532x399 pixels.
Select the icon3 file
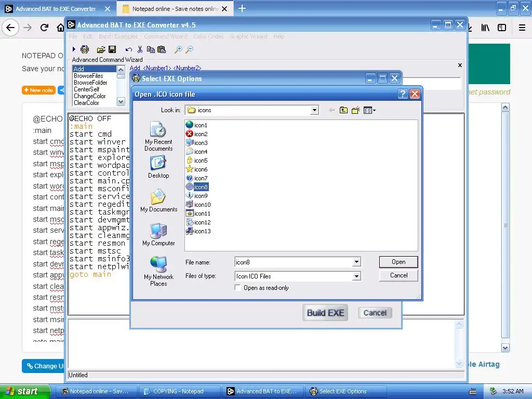[197, 143]
